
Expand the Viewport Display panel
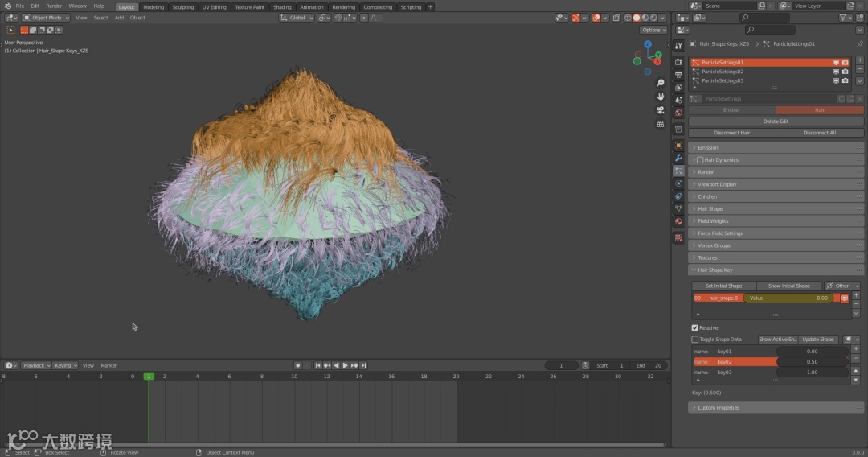pyautogui.click(x=716, y=184)
